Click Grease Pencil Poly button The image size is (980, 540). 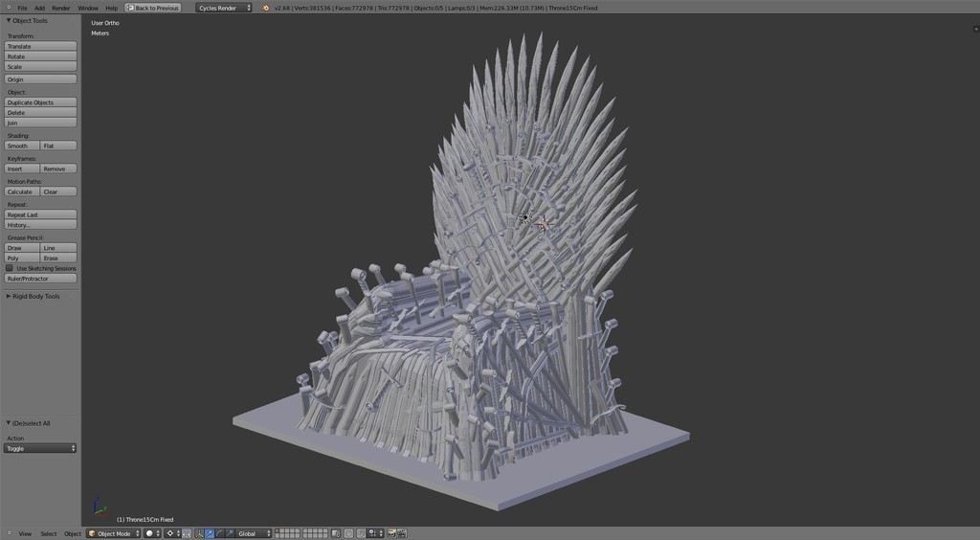[x=22, y=258]
